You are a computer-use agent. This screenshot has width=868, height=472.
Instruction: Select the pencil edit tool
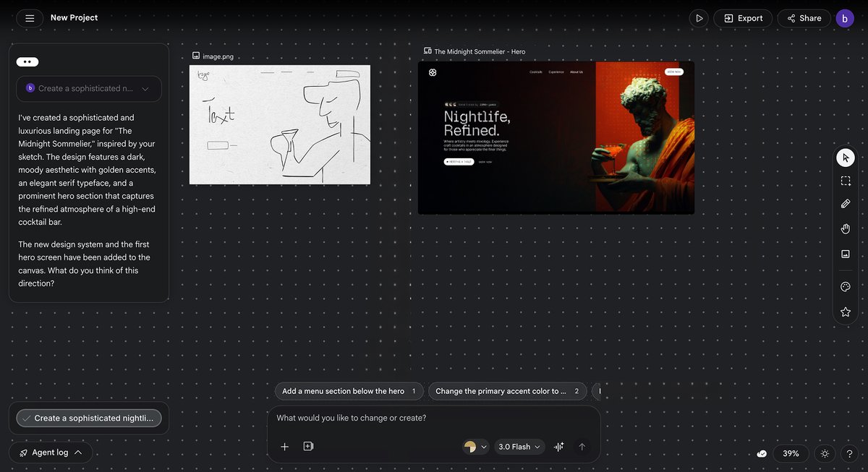click(846, 205)
